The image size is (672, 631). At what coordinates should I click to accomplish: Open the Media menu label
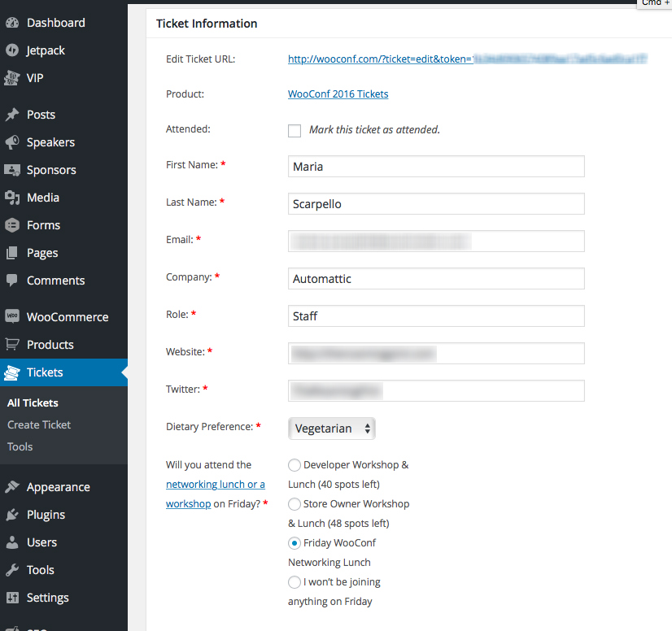tap(43, 198)
